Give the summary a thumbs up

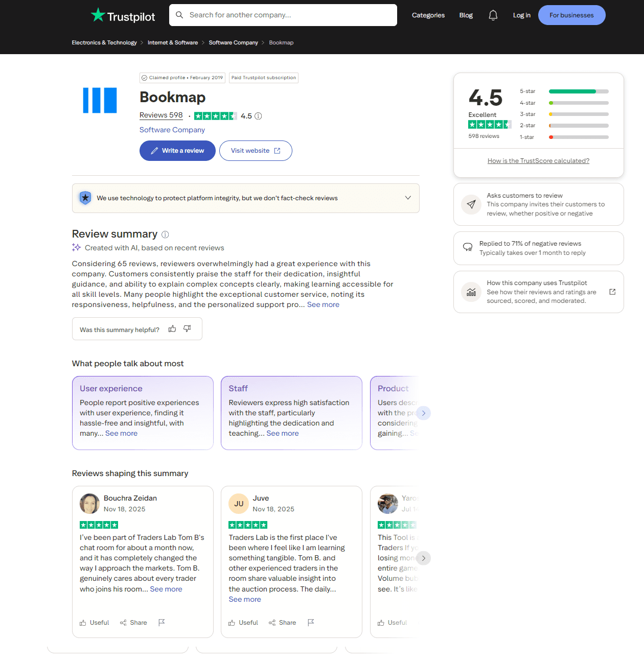coord(172,329)
